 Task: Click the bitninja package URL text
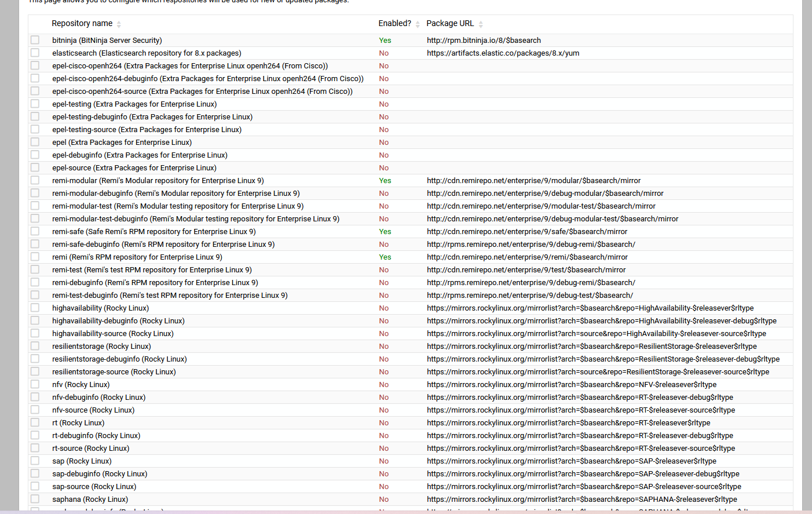pyautogui.click(x=484, y=41)
